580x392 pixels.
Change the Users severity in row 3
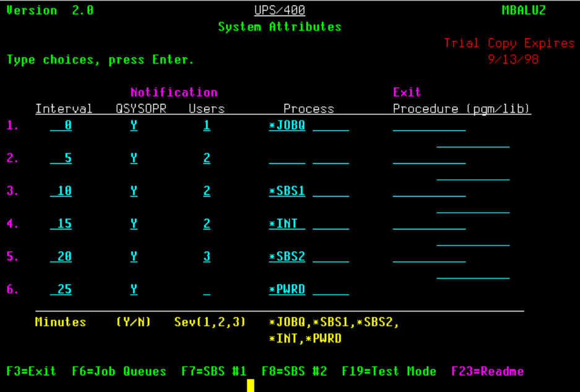(x=207, y=191)
